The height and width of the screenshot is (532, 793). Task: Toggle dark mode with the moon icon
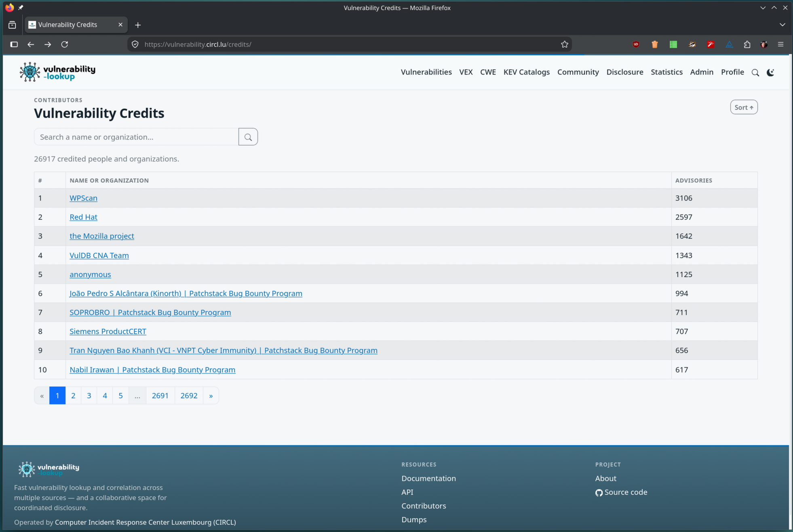[770, 73]
